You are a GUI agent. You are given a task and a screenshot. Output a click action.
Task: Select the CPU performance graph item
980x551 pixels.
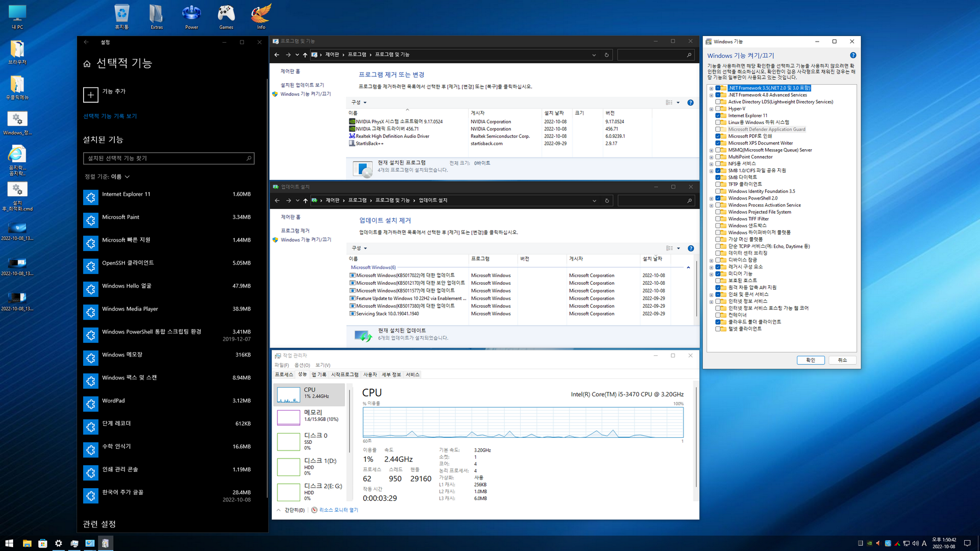[310, 394]
